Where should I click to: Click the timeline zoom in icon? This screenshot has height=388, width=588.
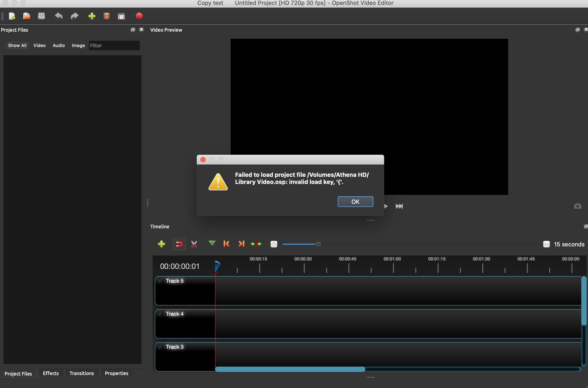[x=274, y=244]
